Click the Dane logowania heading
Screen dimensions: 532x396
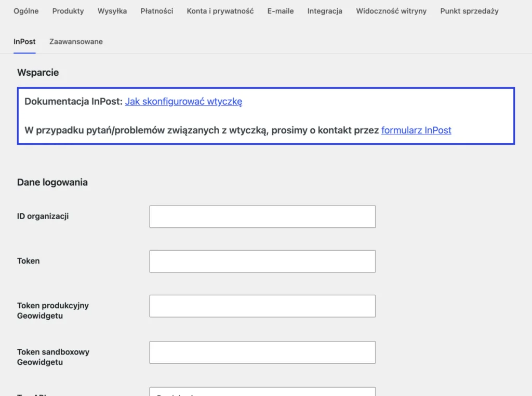(52, 182)
